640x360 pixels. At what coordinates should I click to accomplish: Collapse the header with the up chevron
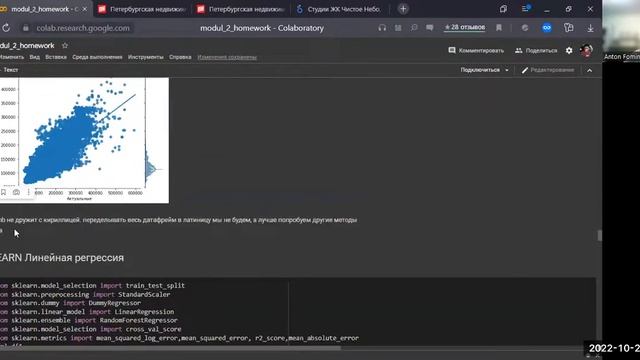[x=589, y=70]
